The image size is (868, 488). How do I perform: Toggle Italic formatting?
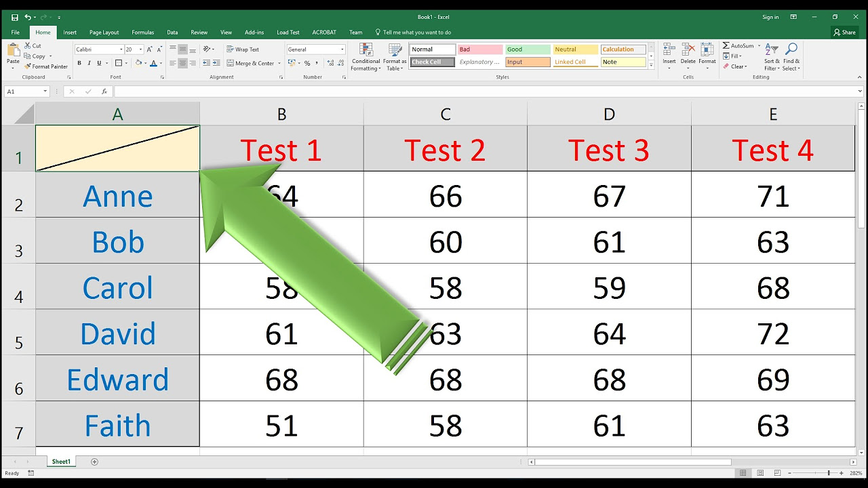point(90,63)
